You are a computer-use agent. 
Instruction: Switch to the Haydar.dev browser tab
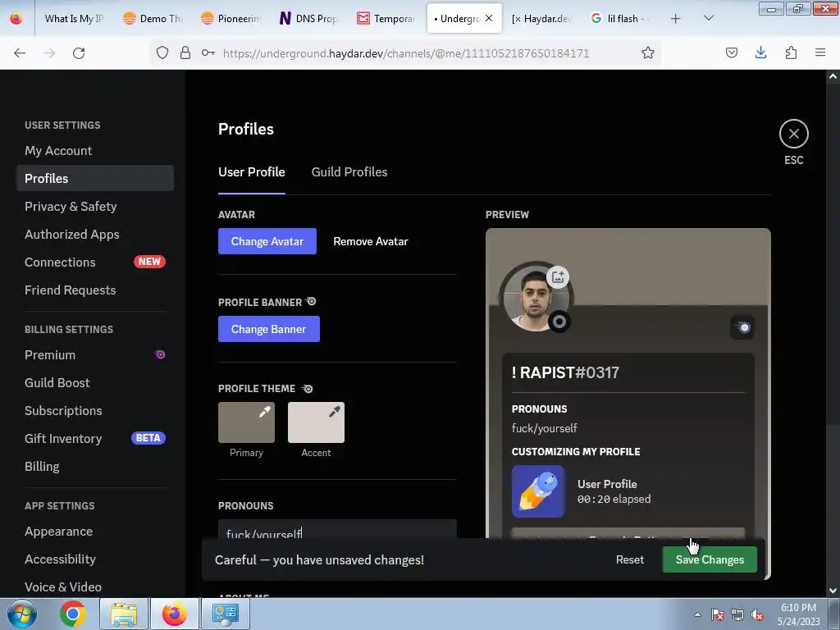click(x=541, y=18)
